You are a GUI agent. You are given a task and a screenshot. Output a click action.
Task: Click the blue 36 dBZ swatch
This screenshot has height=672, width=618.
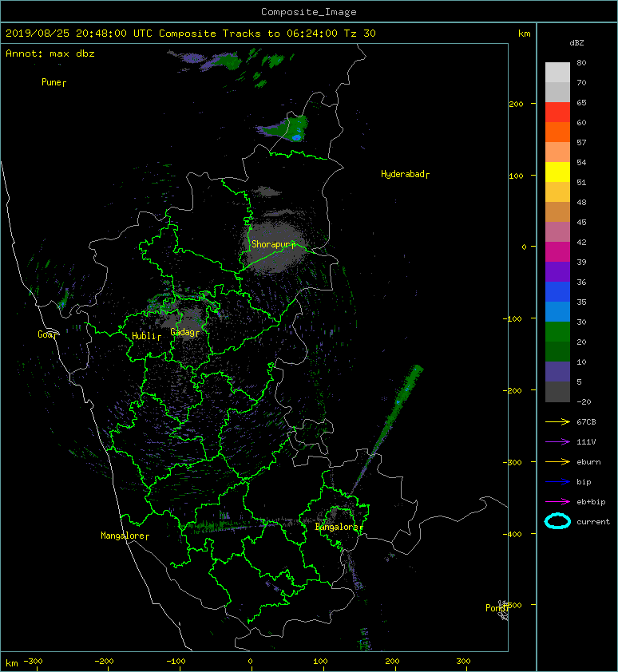point(557,292)
